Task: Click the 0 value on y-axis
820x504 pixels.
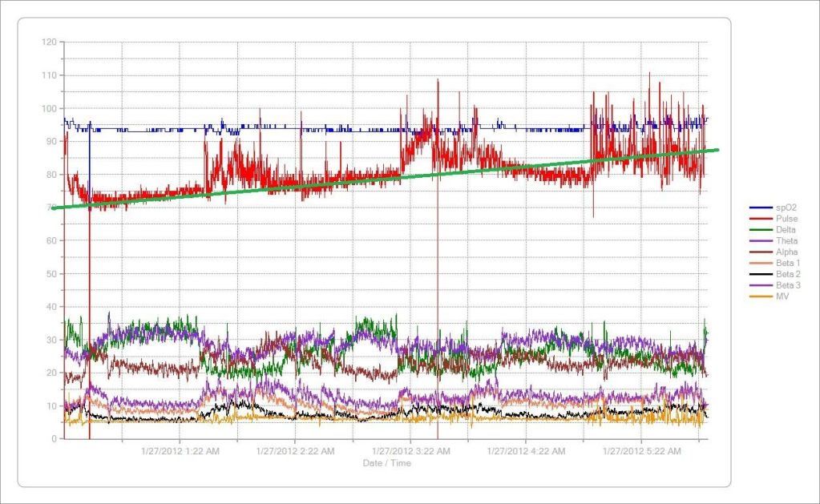Action: [x=54, y=439]
